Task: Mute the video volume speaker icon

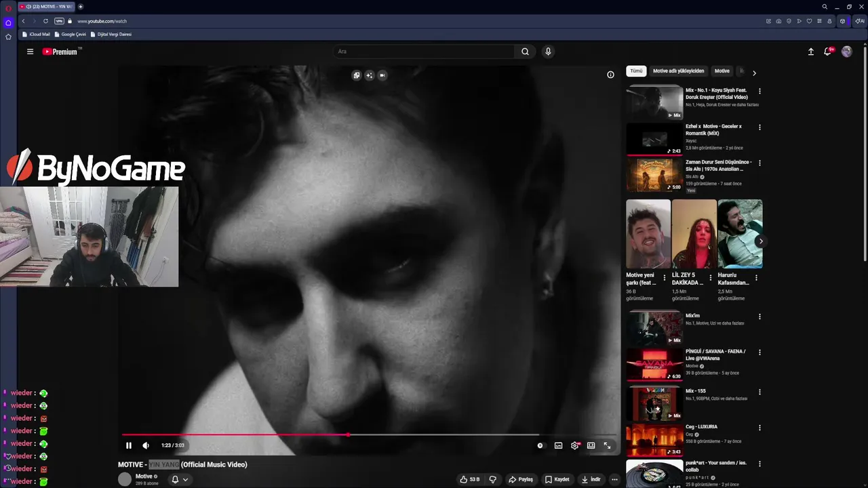Action: (146, 445)
